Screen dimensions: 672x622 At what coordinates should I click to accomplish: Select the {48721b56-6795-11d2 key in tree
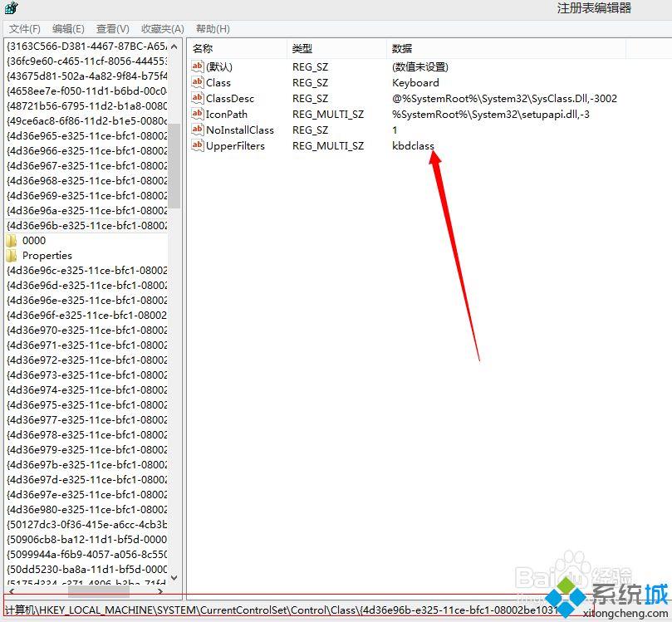point(86,105)
